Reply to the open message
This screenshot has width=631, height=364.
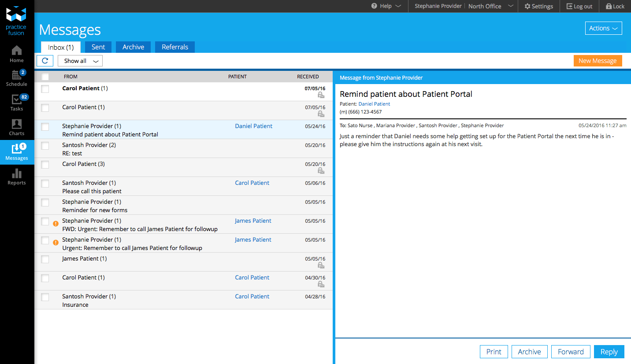click(x=609, y=352)
